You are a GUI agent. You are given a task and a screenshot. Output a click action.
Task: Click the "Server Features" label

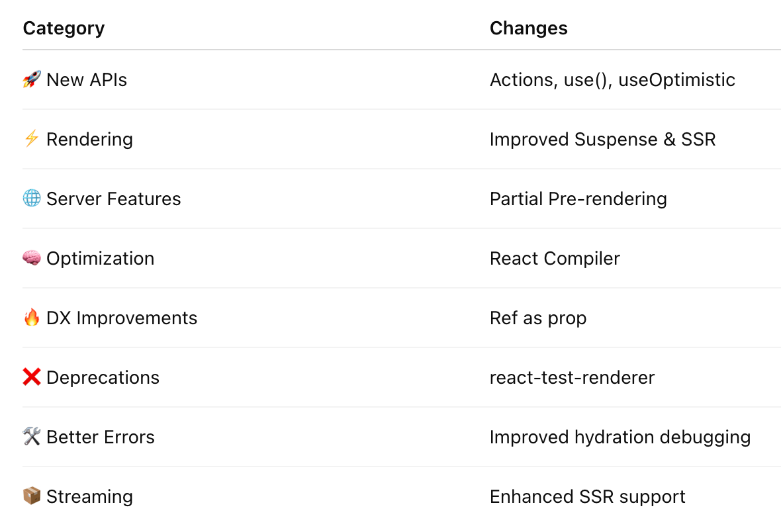[x=114, y=199]
